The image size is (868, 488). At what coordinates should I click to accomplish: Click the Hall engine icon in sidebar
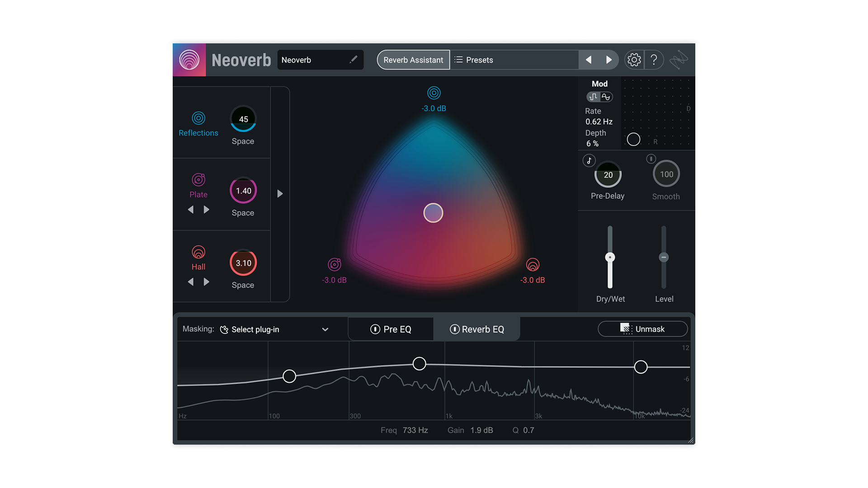point(198,252)
